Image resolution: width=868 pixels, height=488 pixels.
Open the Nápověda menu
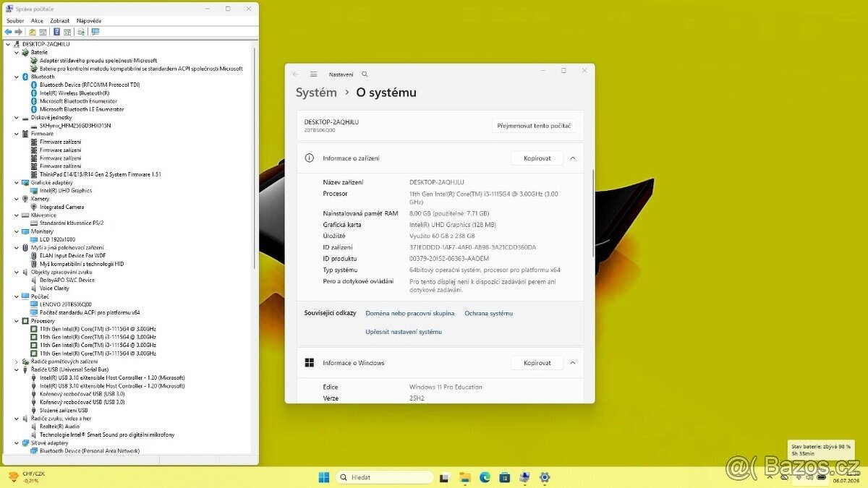pyautogui.click(x=89, y=21)
